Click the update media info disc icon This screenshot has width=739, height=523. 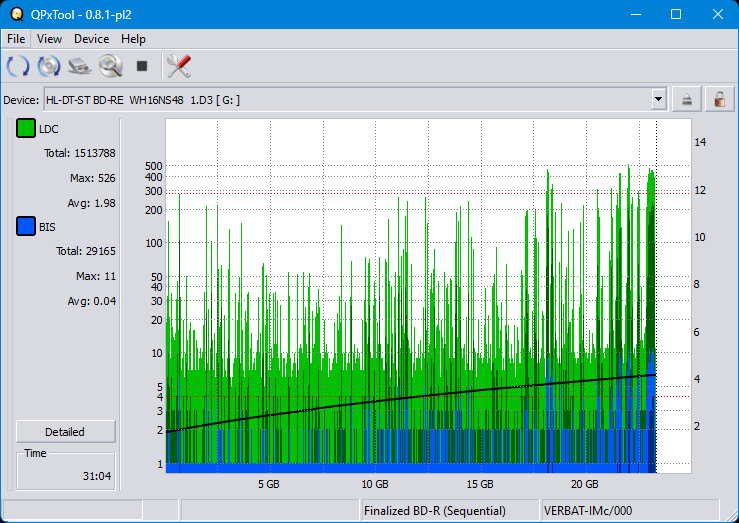tap(49, 67)
